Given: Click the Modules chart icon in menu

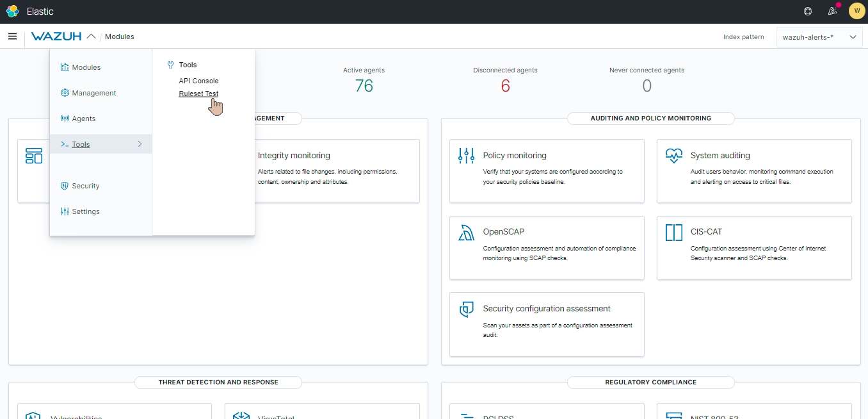Looking at the screenshot, I should [65, 67].
